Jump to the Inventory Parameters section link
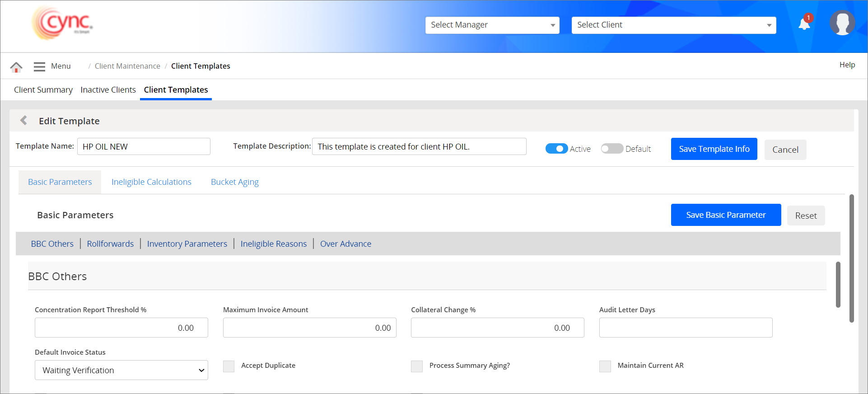The width and height of the screenshot is (868, 394). point(187,244)
